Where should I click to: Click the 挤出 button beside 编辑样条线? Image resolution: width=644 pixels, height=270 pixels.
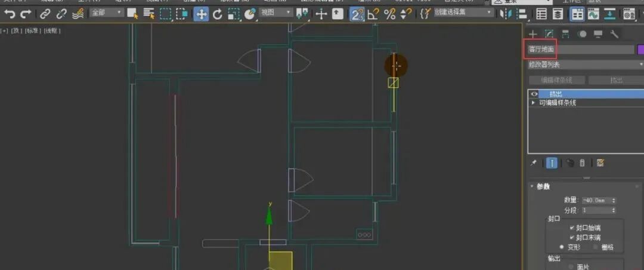[616, 80]
